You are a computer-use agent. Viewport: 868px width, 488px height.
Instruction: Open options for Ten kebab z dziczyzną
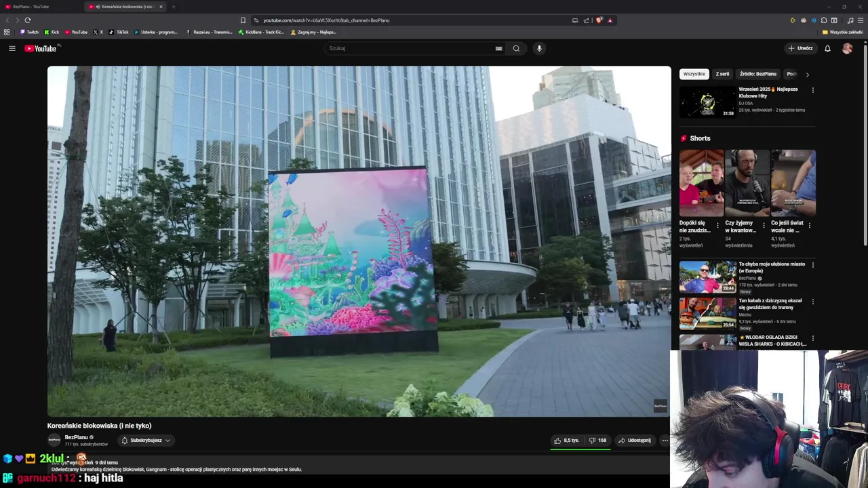point(812,301)
